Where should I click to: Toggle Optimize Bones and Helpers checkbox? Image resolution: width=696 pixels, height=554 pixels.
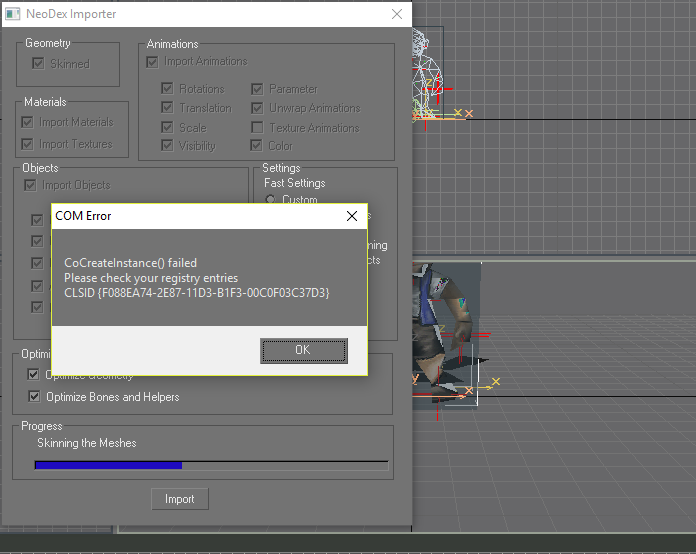click(34, 396)
